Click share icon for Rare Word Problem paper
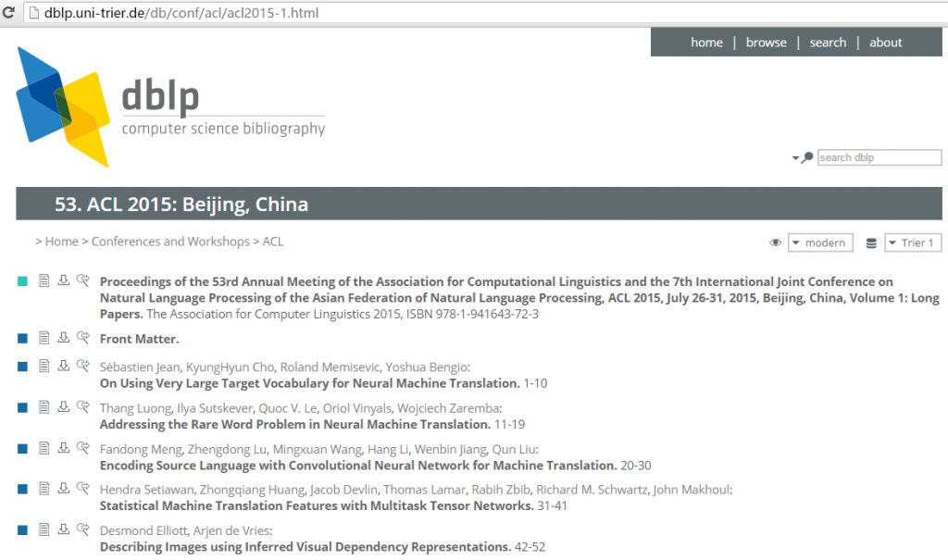The image size is (948, 560). pos(82,406)
